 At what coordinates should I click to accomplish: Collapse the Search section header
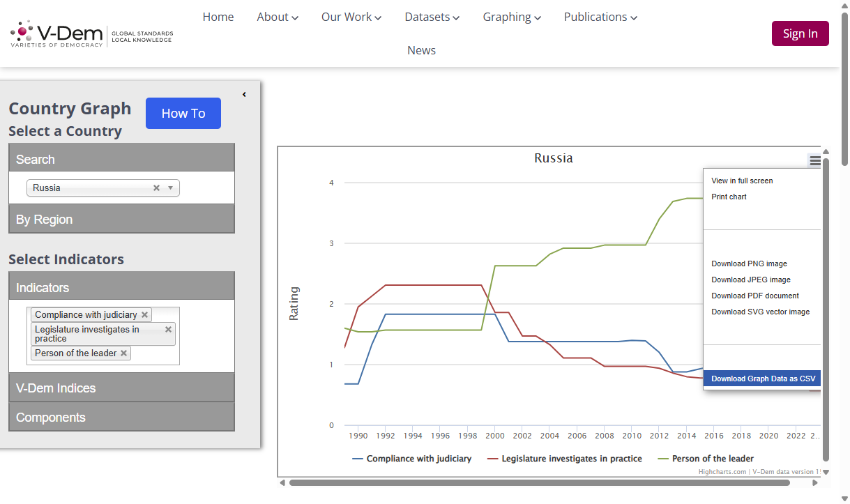coord(121,159)
